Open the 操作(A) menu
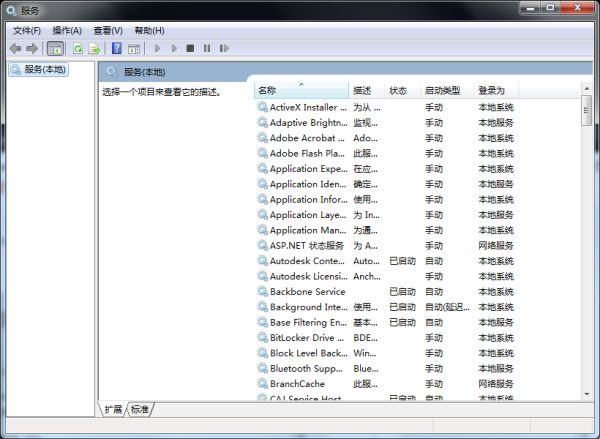The height and width of the screenshot is (439, 600). [x=67, y=31]
